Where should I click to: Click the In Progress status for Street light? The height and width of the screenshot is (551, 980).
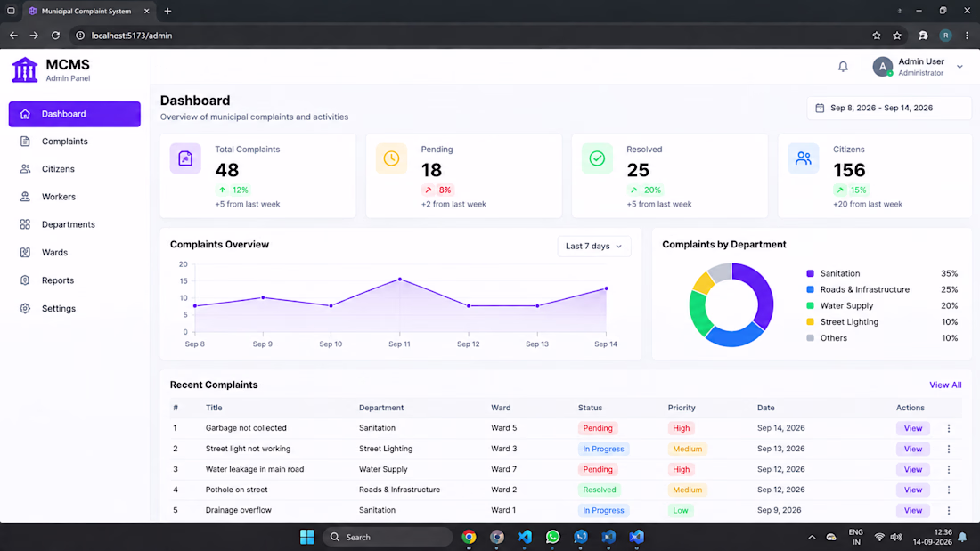pos(603,449)
